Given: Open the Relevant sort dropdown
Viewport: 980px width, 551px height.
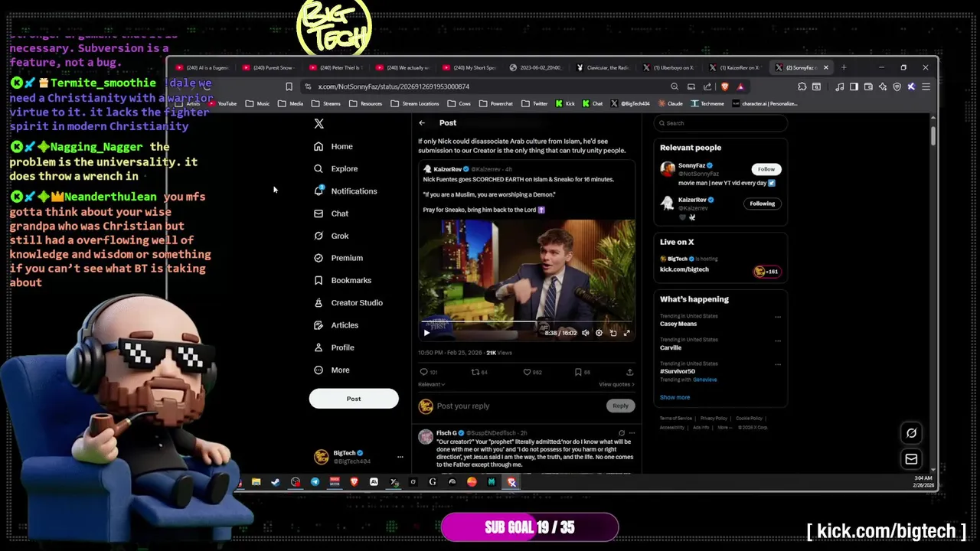Looking at the screenshot, I should click(431, 384).
